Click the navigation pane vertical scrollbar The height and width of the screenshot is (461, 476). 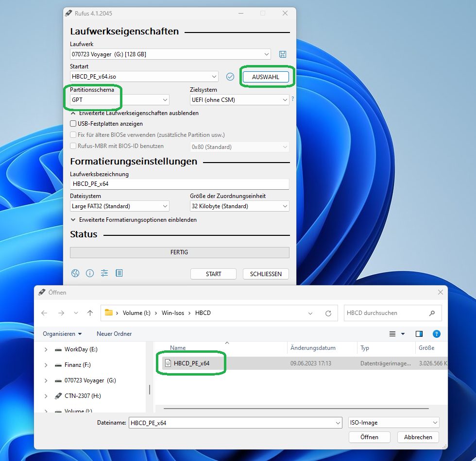click(x=150, y=389)
